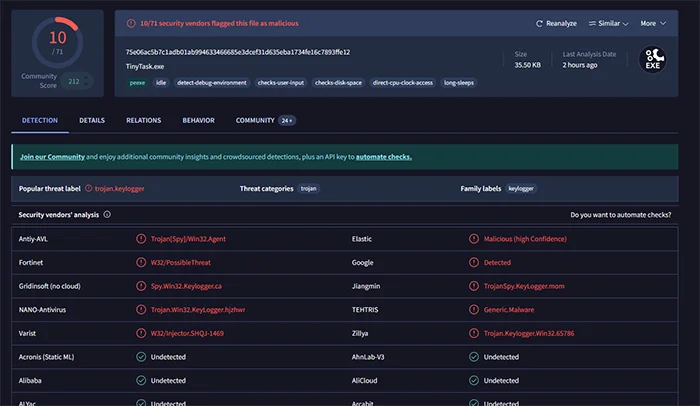Click the alert icon in the Zillya row
This screenshot has width=700, height=406.
click(474, 333)
